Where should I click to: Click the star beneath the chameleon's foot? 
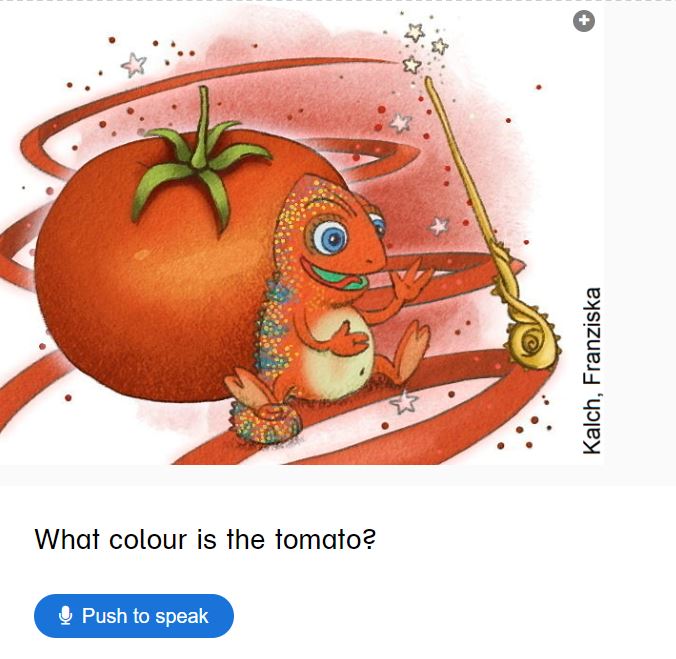point(404,402)
